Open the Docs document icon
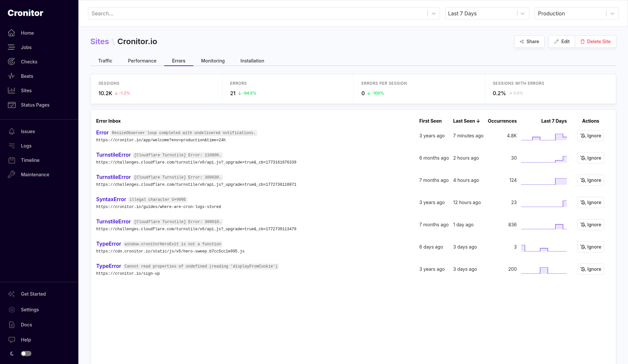The height and width of the screenshot is (364, 628). click(11, 325)
